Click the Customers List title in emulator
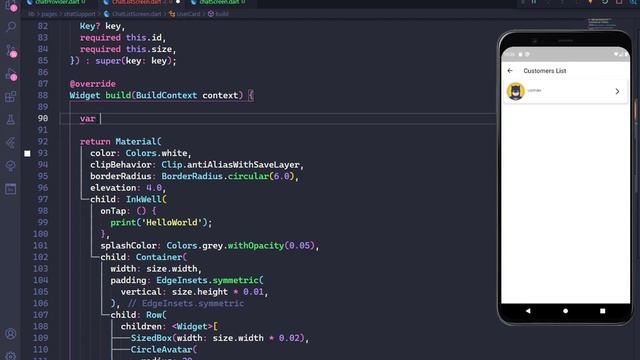This screenshot has width=640, height=360. coord(544,71)
